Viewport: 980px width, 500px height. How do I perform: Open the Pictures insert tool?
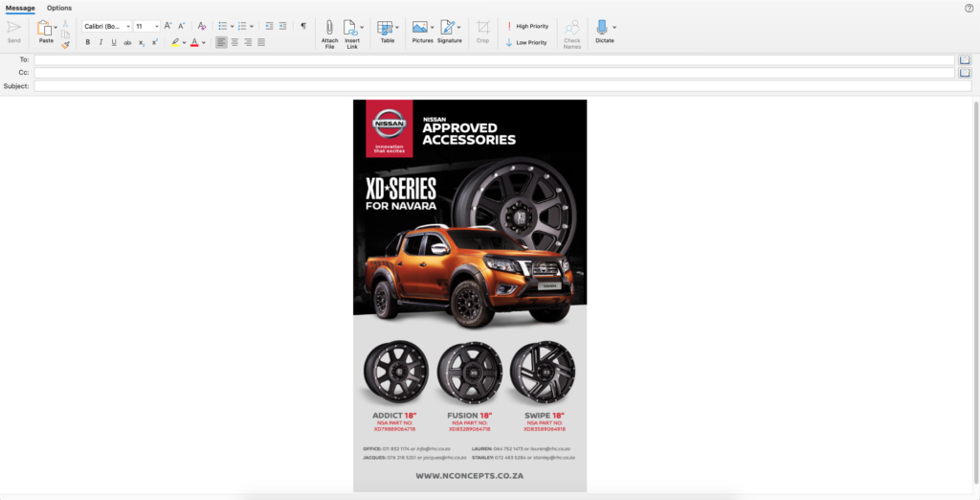pyautogui.click(x=419, y=28)
